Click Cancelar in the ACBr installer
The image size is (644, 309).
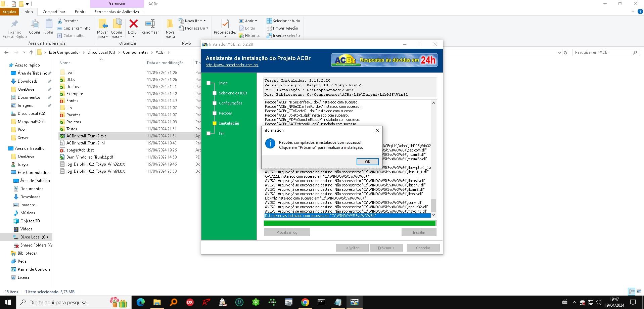[x=423, y=248]
